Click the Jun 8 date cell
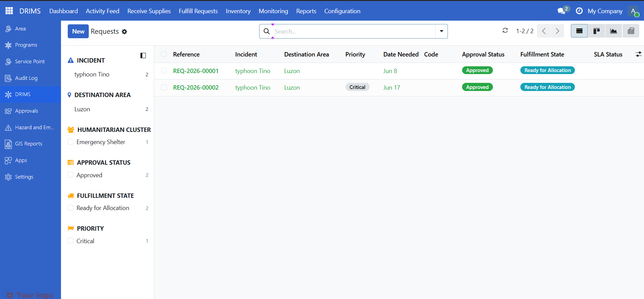 pos(390,71)
